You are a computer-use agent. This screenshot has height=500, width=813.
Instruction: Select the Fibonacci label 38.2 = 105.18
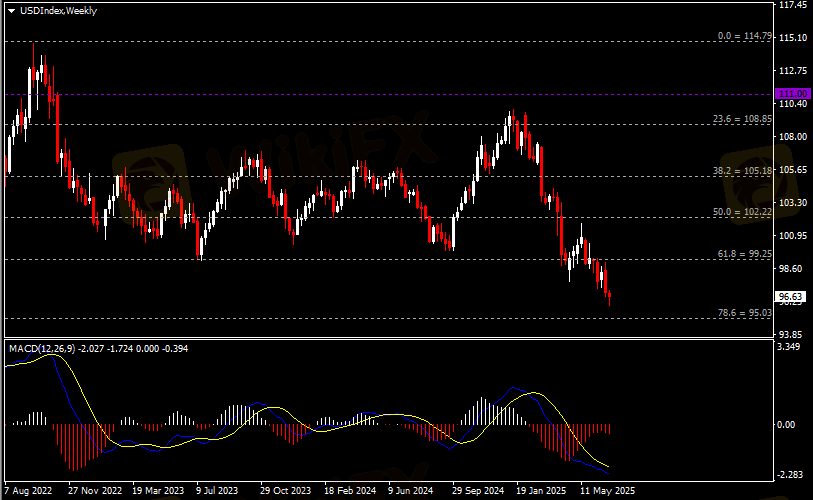(742, 170)
